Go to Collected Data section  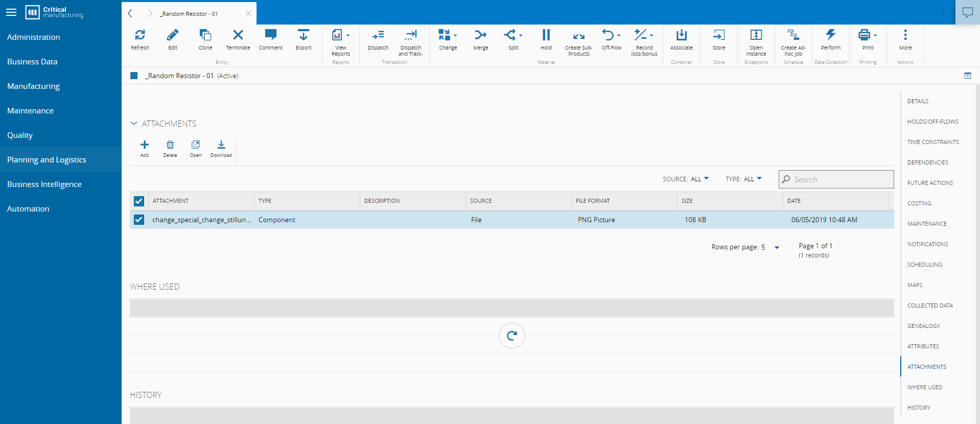coord(930,305)
